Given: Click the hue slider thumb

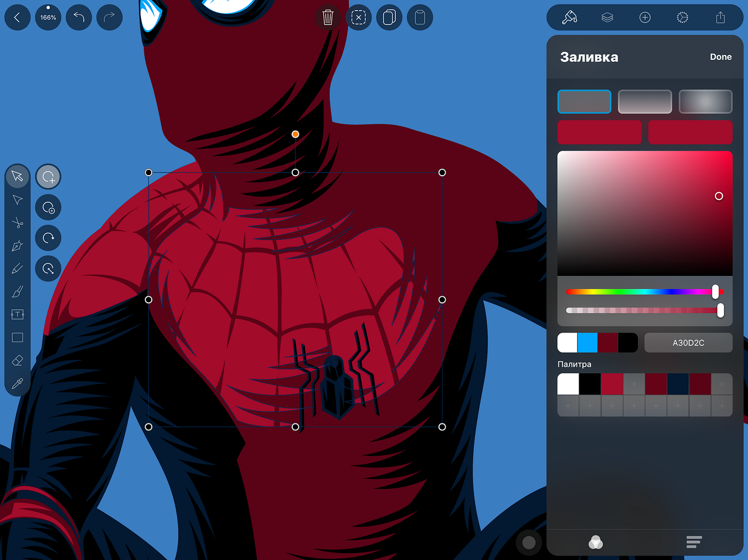Looking at the screenshot, I should (x=715, y=291).
